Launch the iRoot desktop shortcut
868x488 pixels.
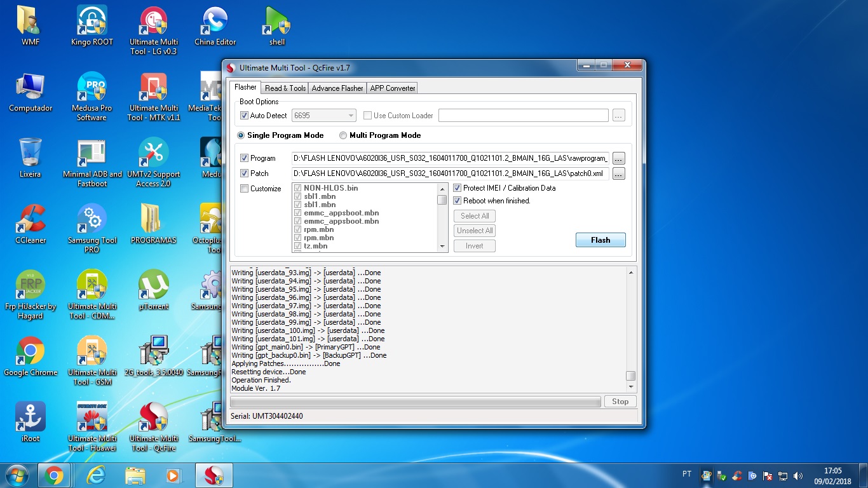pos(30,422)
